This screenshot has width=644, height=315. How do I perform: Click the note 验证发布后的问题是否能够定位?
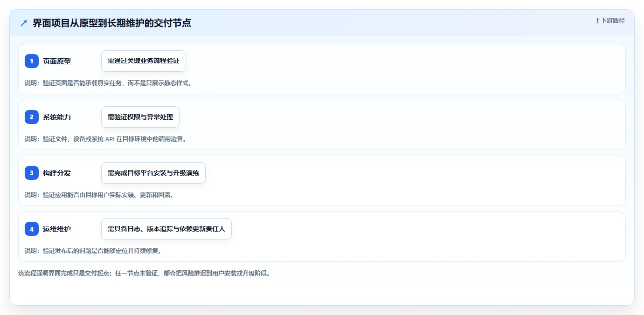(93, 251)
